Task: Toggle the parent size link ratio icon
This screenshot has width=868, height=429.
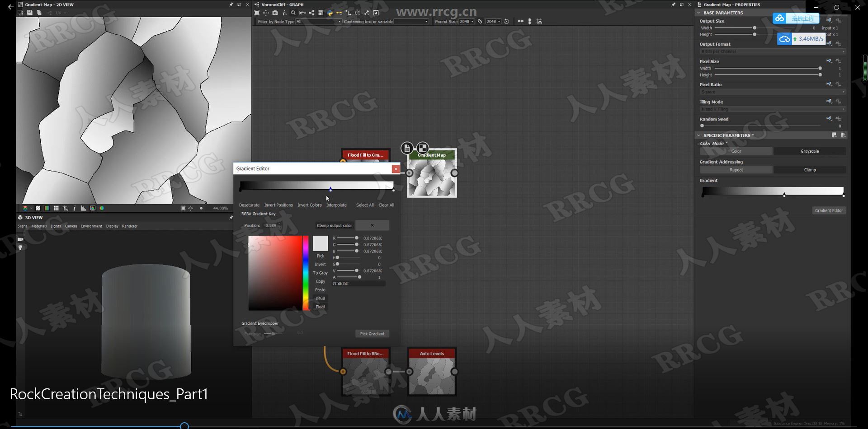Action: [x=480, y=22]
